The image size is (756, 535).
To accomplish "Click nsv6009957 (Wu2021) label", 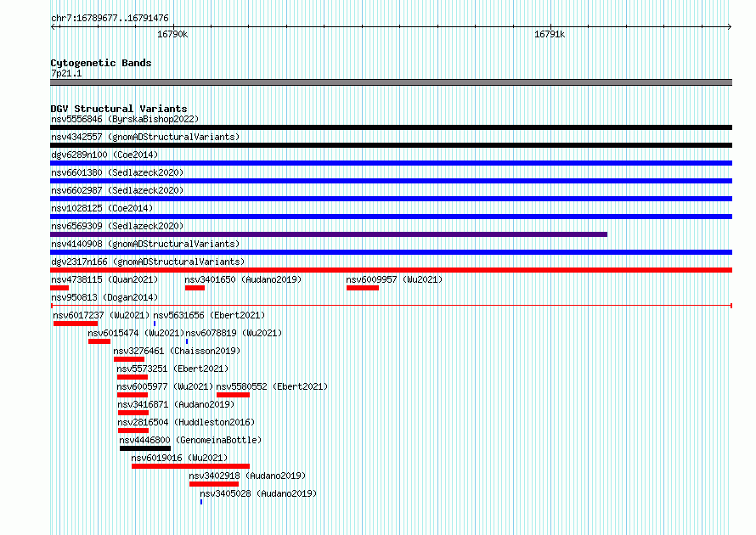I will [394, 279].
